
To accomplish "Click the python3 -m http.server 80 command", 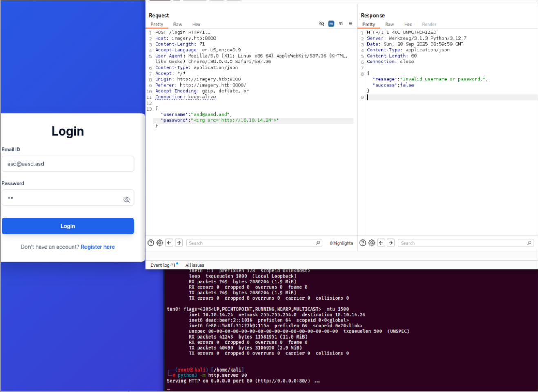I will point(212,375).
